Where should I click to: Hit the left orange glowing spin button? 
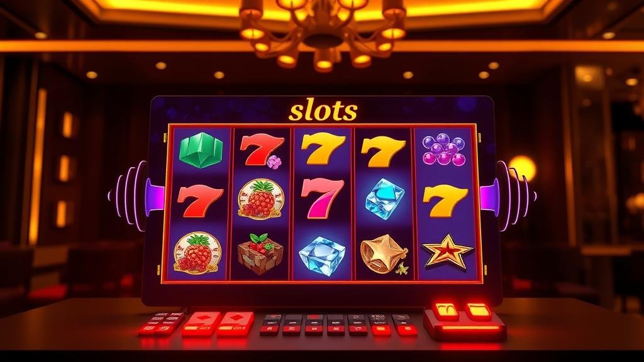click(447, 312)
